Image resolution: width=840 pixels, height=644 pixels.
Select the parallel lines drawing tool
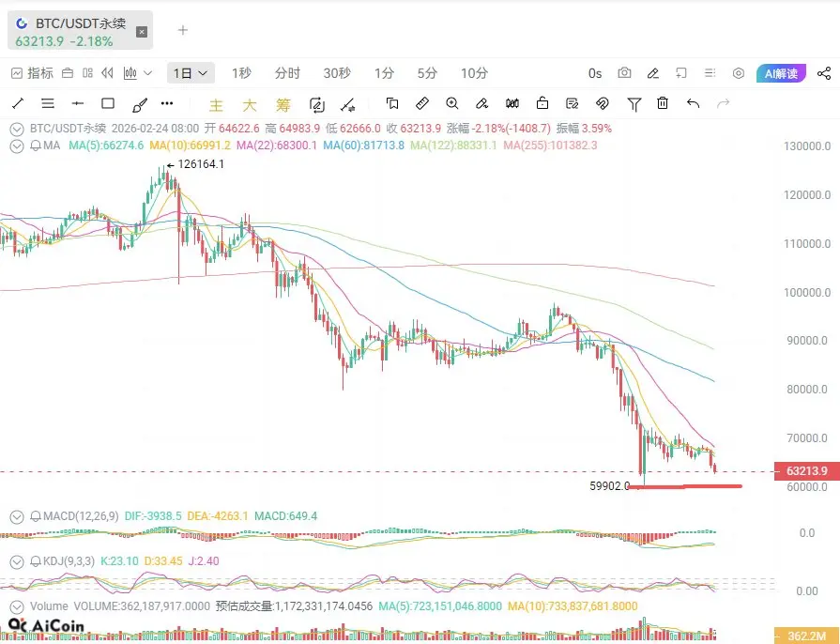tap(48, 103)
